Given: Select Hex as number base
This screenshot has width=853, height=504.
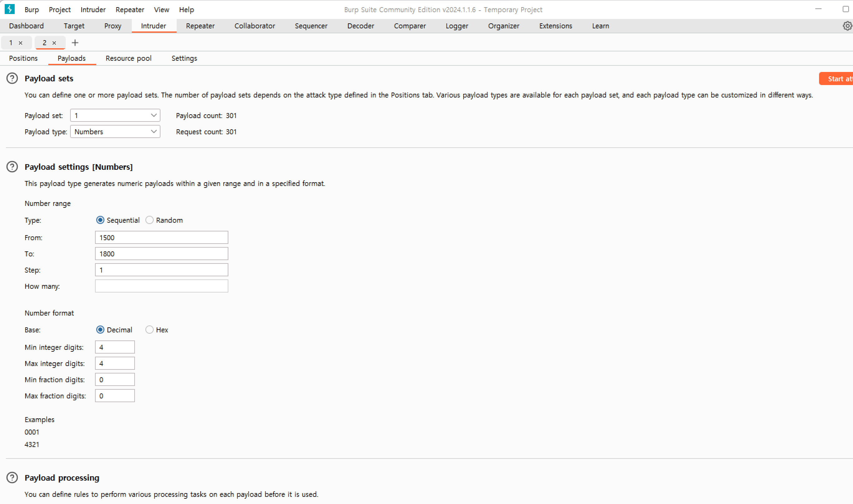Looking at the screenshot, I should click(x=150, y=330).
